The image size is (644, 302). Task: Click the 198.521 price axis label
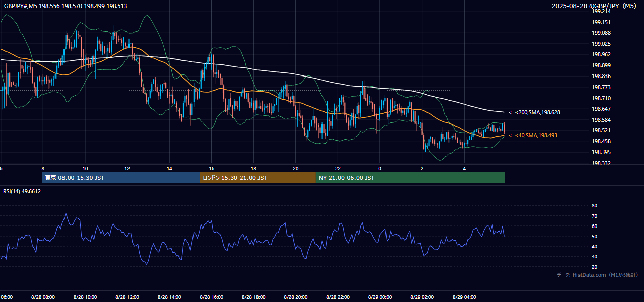coord(601,130)
